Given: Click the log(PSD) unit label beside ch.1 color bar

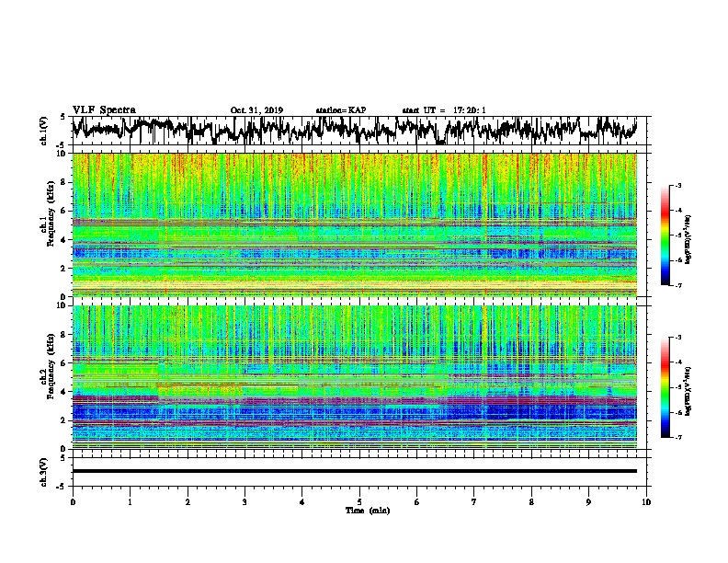Looking at the screenshot, I should 688,239.
